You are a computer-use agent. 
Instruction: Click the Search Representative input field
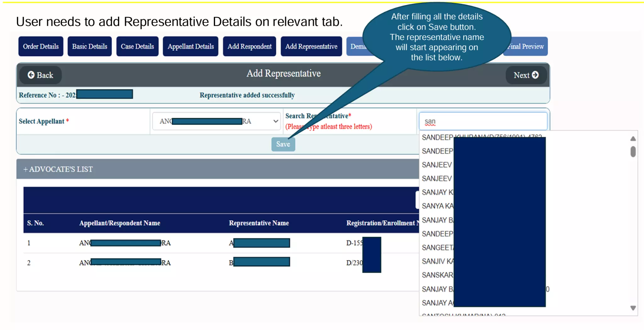(483, 122)
